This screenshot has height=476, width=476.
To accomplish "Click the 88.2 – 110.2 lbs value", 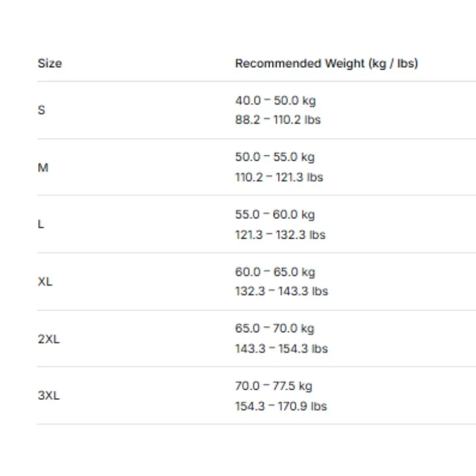I will [x=278, y=120].
